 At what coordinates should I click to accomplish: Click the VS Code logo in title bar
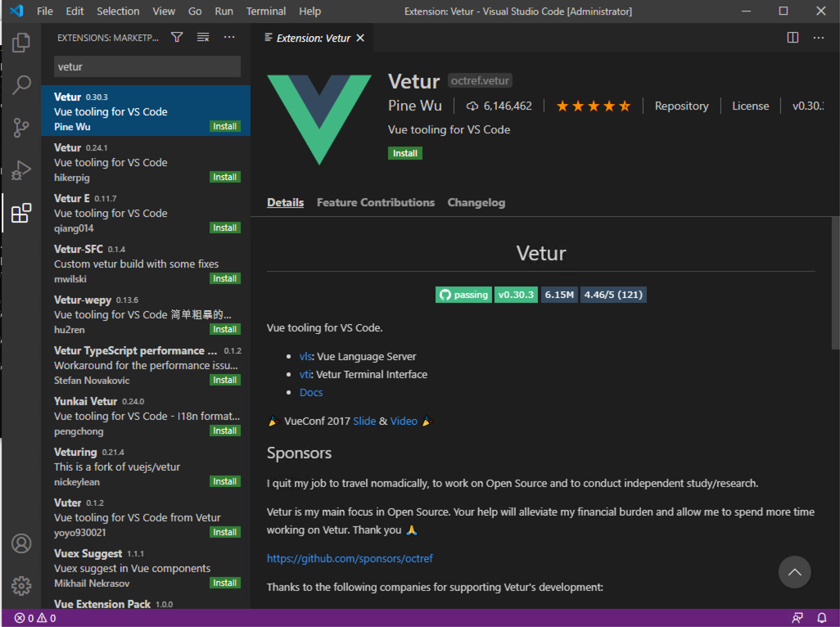(x=16, y=11)
